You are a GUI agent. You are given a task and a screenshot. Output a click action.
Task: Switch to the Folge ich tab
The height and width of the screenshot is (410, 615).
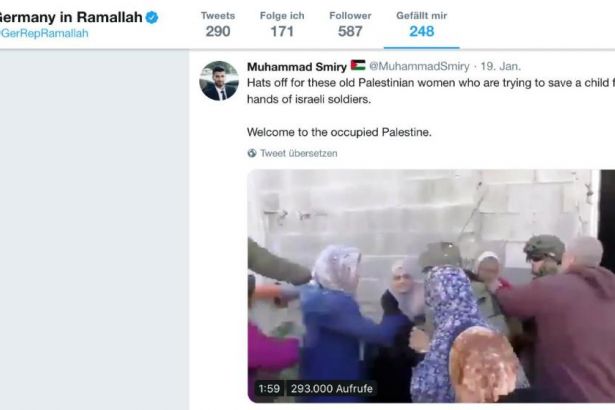click(x=280, y=24)
